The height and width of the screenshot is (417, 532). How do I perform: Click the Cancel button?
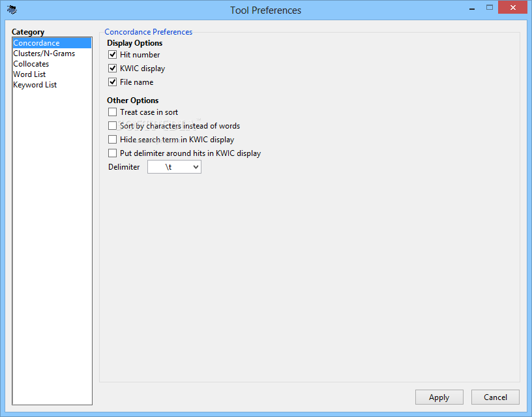(x=495, y=397)
